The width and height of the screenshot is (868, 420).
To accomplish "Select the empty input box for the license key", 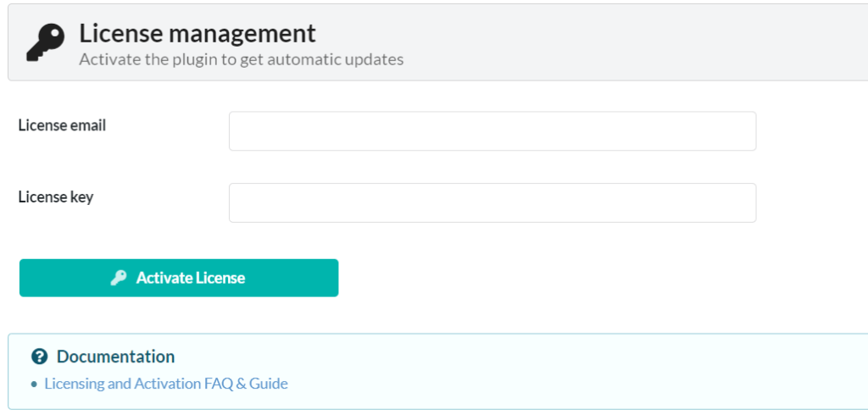I will point(492,203).
